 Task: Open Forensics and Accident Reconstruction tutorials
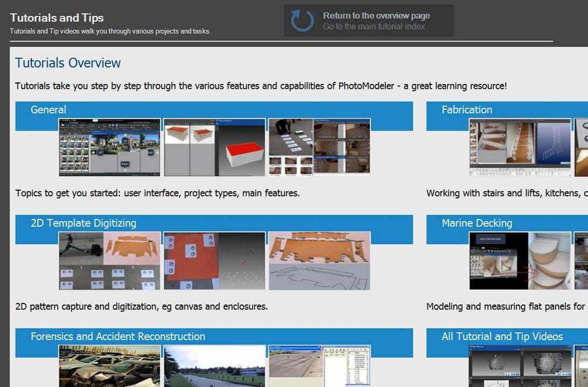coord(118,336)
